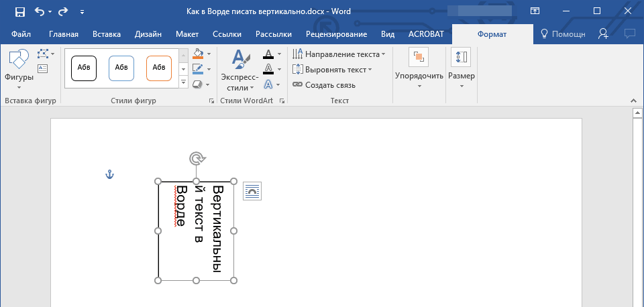Click the Draw Text Box icon
Image resolution: width=644 pixels, height=307 pixels.
point(42,68)
